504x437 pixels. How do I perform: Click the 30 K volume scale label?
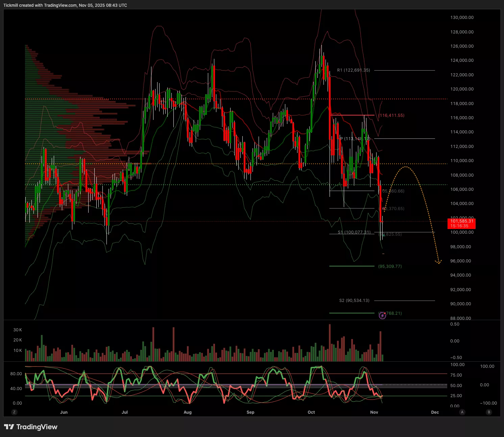point(18,330)
